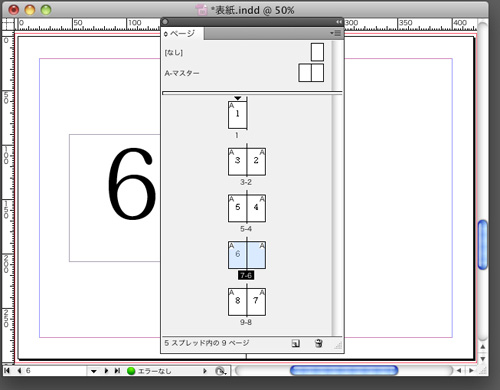The width and height of the screenshot is (500, 390).
Task: Click the [なし] master page thumbnail
Action: click(317, 52)
